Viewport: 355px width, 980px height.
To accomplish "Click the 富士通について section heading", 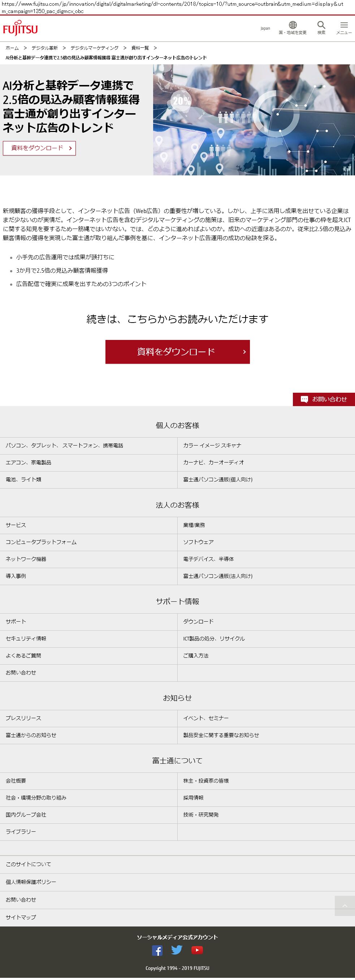I will pos(178,761).
